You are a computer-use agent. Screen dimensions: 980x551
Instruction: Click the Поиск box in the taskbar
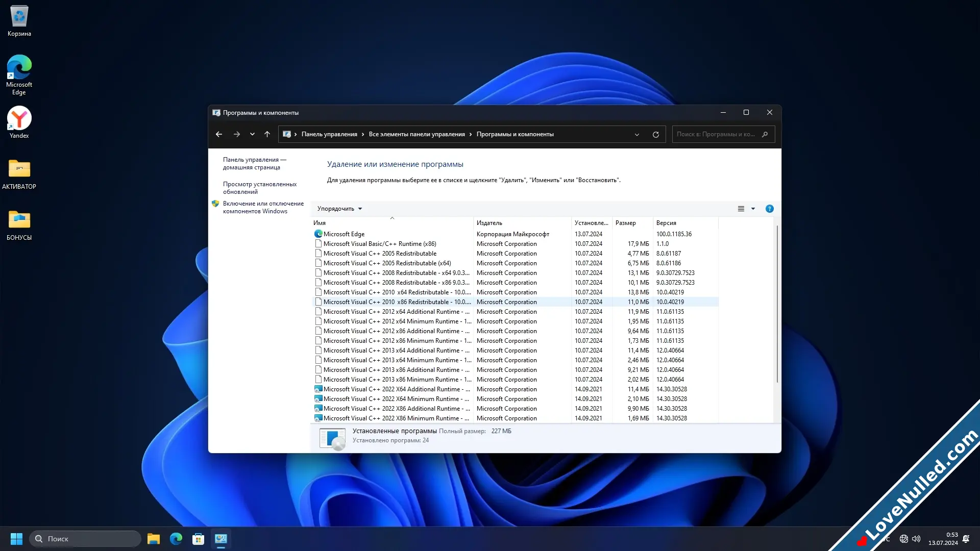coord(85,539)
